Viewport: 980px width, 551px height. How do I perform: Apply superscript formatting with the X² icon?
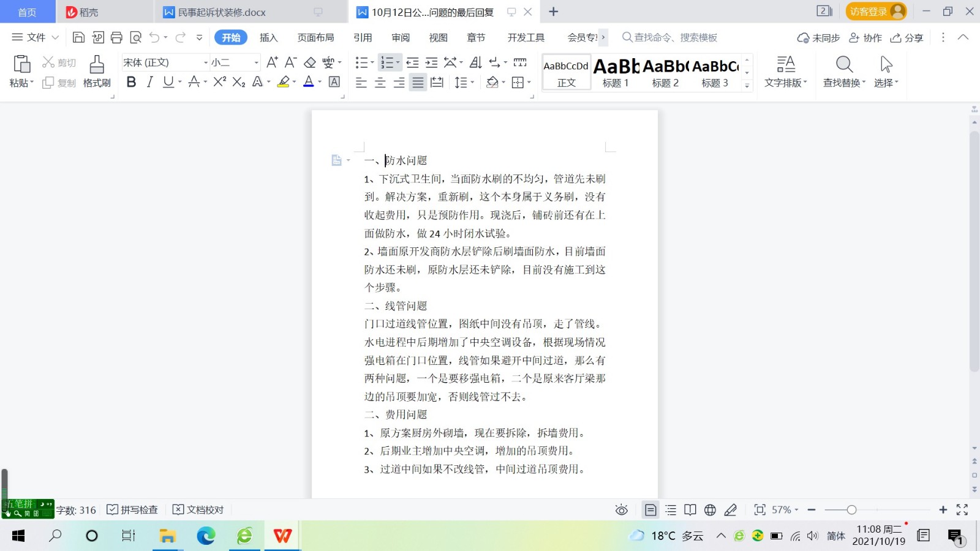pos(219,82)
